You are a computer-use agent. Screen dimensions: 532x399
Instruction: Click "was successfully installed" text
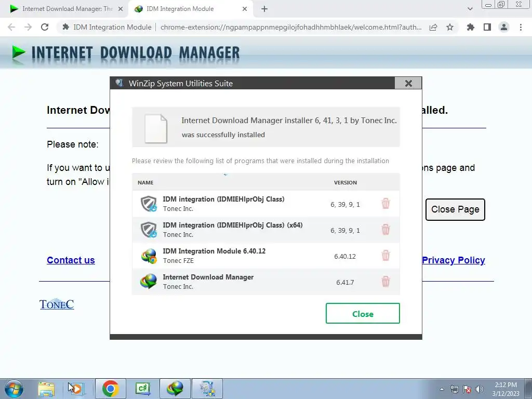click(x=223, y=135)
